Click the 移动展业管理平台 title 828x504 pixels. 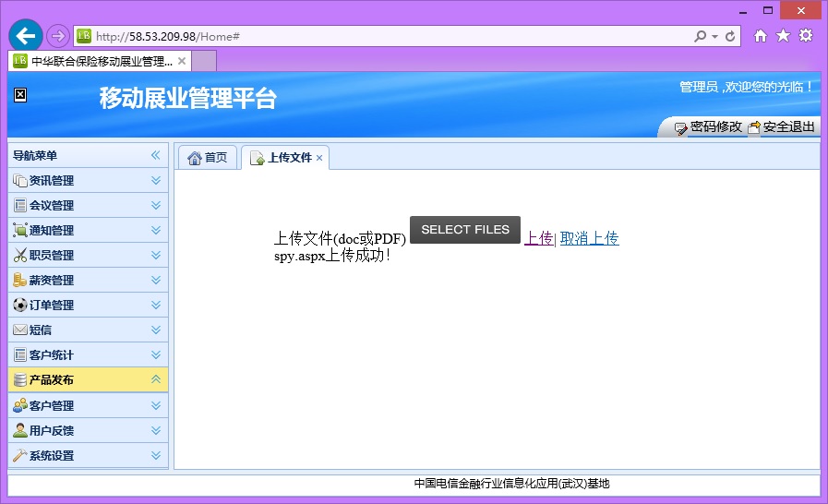[x=188, y=98]
